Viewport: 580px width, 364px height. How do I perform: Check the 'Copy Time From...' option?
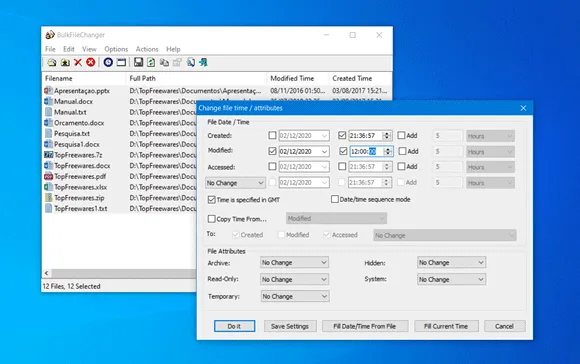point(212,219)
